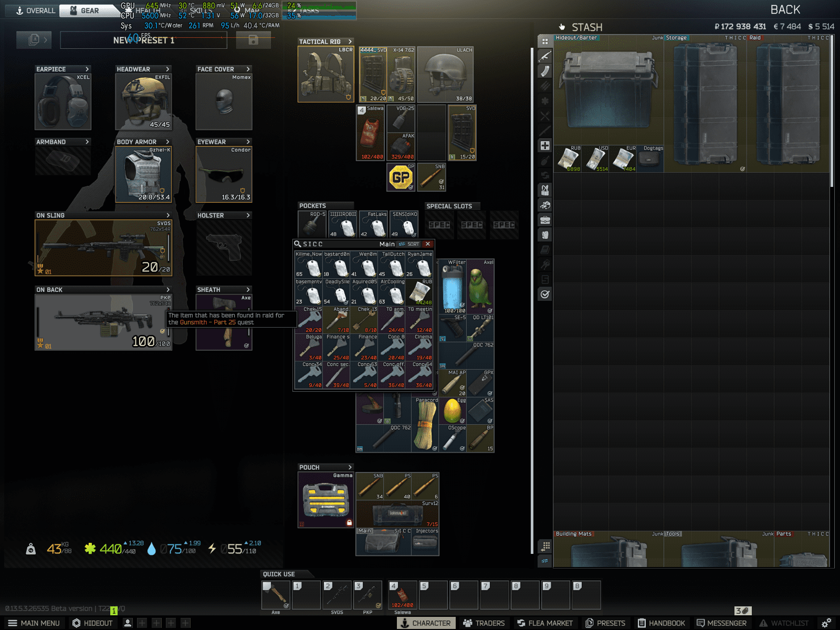
Task: Filter stash by grenade icon
Action: tap(545, 160)
